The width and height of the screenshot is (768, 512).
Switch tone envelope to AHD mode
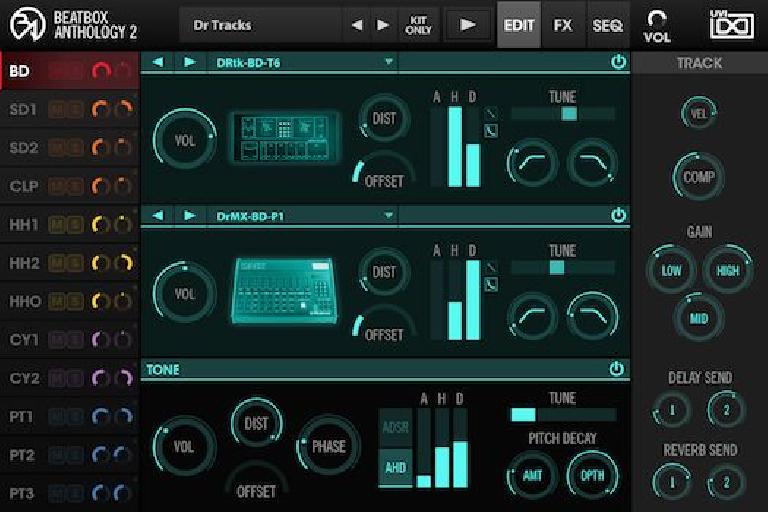point(395,468)
